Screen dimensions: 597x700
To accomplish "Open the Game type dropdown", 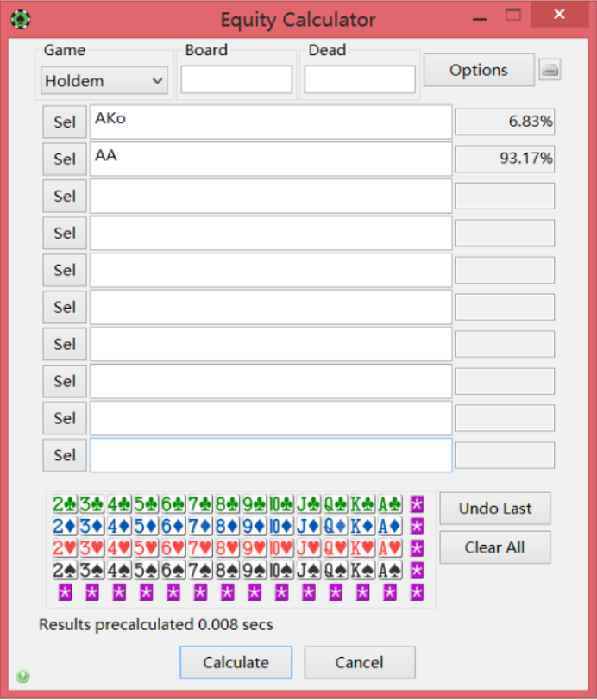I will pos(104,81).
